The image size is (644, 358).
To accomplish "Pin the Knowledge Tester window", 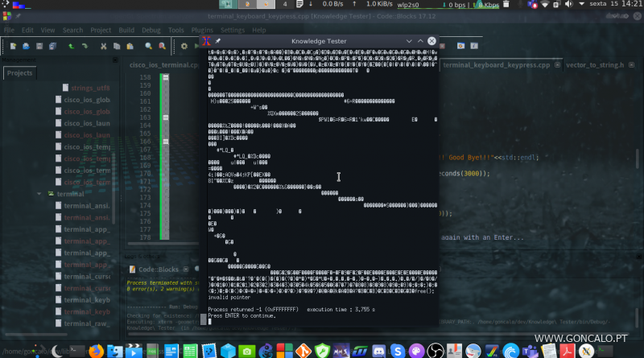I will pos(217,41).
